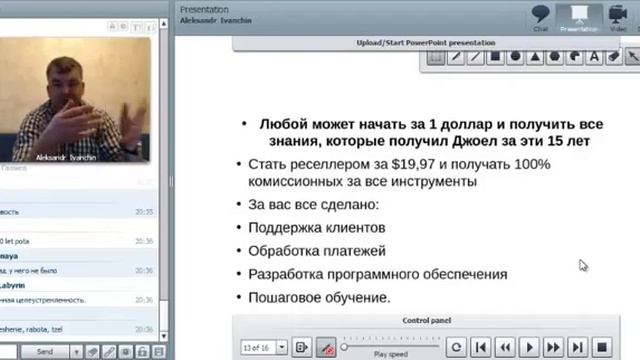Fast forward to next slide
This screenshot has height=360, width=640.
click(x=553, y=347)
